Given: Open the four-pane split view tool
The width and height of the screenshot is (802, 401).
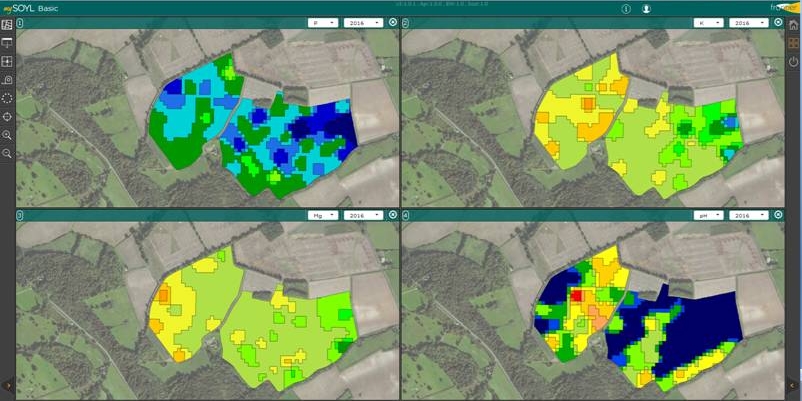Looking at the screenshot, I should pos(7,61).
